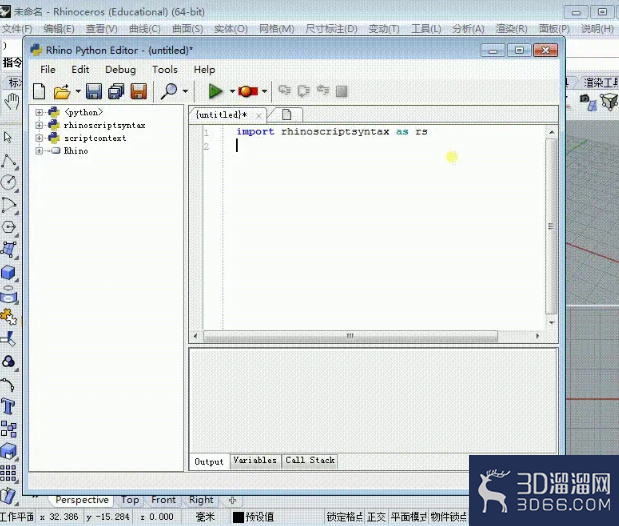This screenshot has width=619, height=526.
Task: Open the Debug menu
Action: [x=120, y=70]
